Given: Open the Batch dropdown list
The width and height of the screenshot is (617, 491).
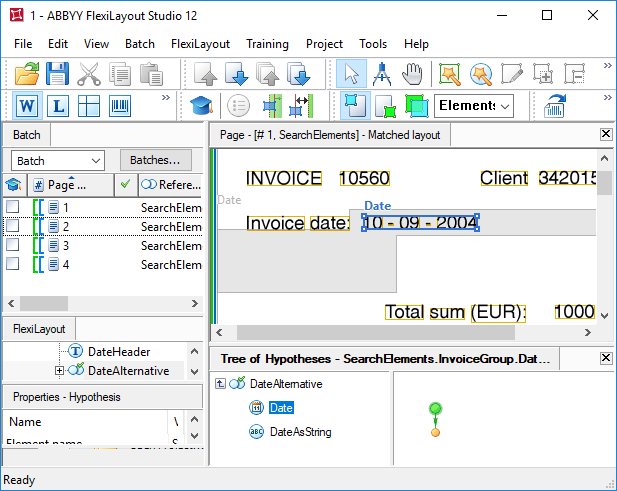Looking at the screenshot, I should (57, 161).
